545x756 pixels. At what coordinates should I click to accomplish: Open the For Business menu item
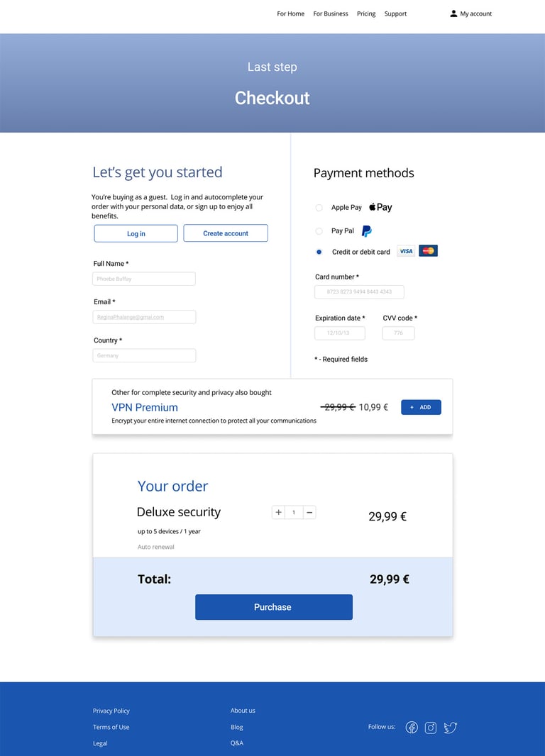pos(331,13)
